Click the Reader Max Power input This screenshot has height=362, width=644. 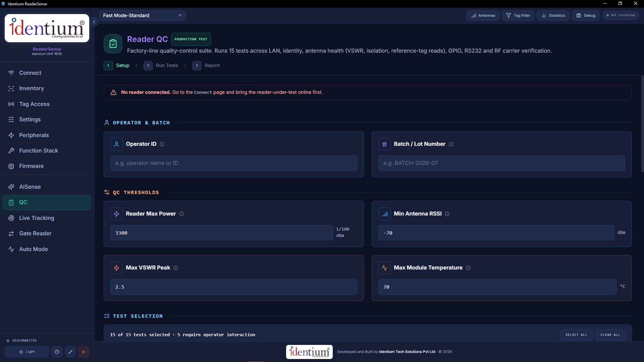[x=222, y=233]
